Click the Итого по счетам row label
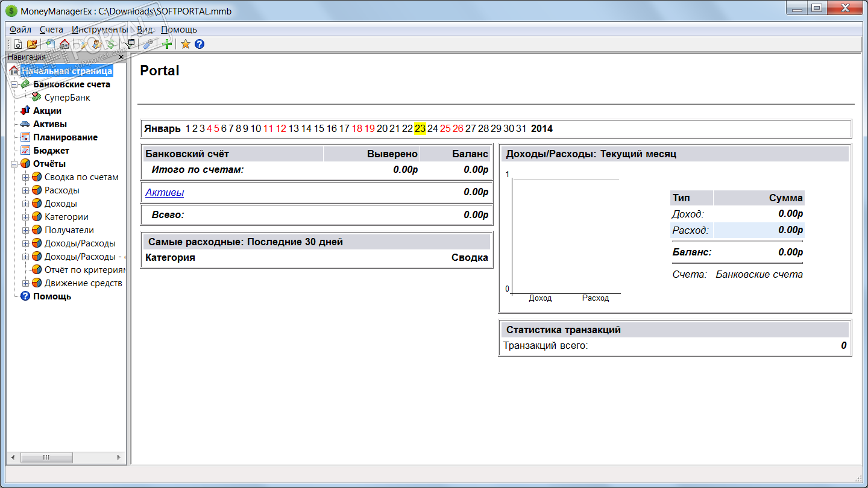The width and height of the screenshot is (868, 488). [198, 170]
